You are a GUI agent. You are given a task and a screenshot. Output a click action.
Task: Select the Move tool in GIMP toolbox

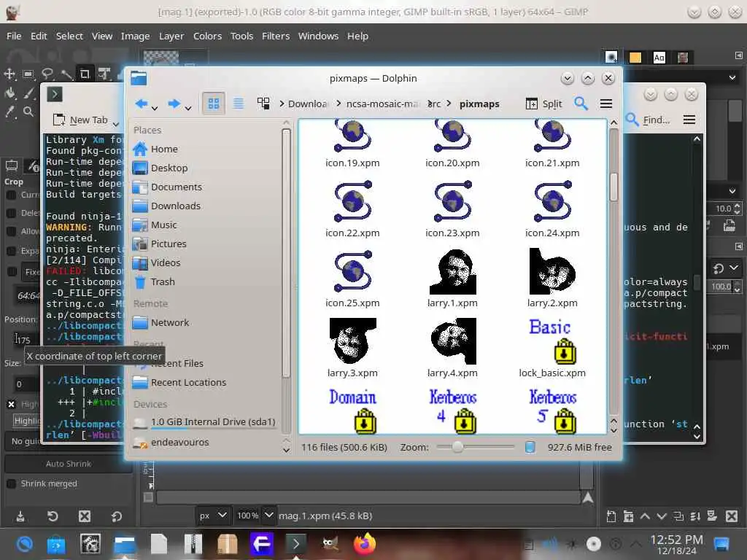click(x=9, y=74)
